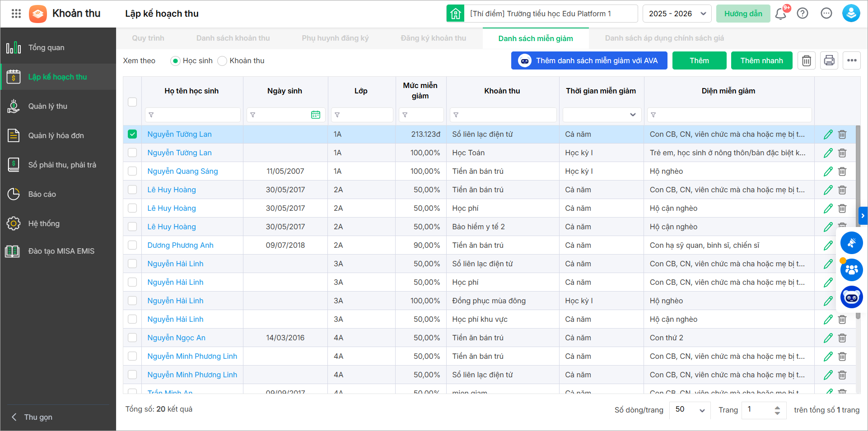This screenshot has height=431, width=868.
Task: Edit the Nguyễn Quang Sáng row with pencil
Action: [828, 171]
